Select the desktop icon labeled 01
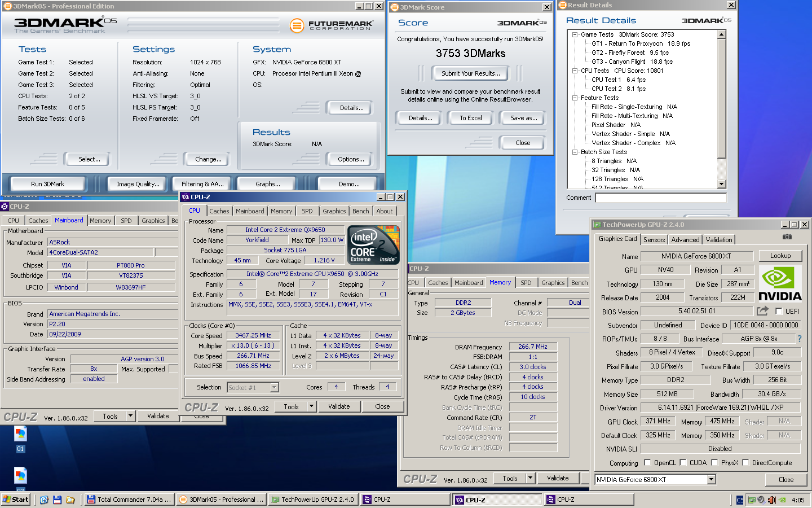The height and width of the screenshot is (508, 812). coord(20,439)
